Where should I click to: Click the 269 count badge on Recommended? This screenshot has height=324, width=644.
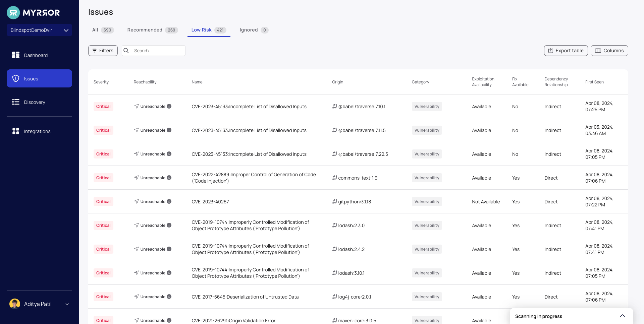pyautogui.click(x=171, y=30)
